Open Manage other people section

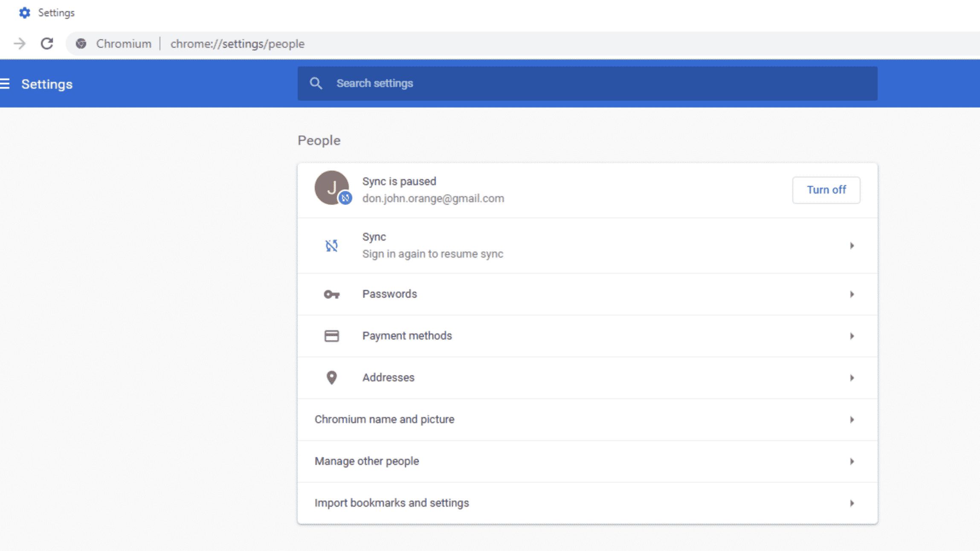pyautogui.click(x=587, y=461)
